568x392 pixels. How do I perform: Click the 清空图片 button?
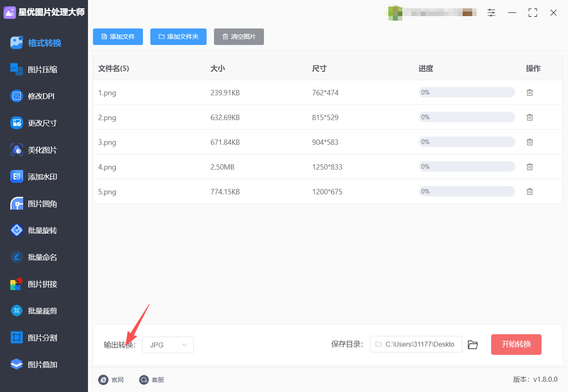(x=239, y=37)
